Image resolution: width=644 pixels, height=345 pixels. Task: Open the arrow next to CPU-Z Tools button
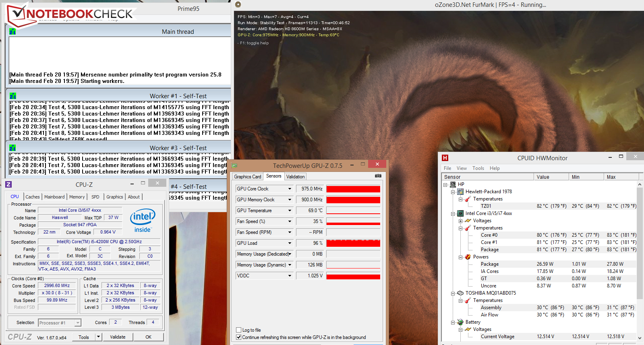tap(99, 337)
